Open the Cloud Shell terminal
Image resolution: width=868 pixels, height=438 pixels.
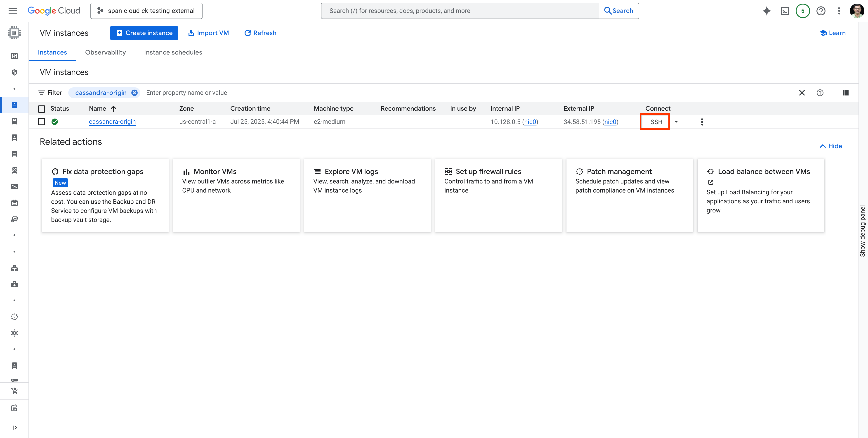(x=785, y=11)
